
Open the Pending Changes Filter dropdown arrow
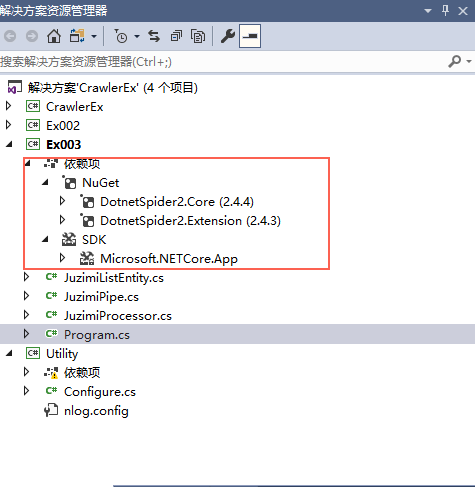(137, 36)
